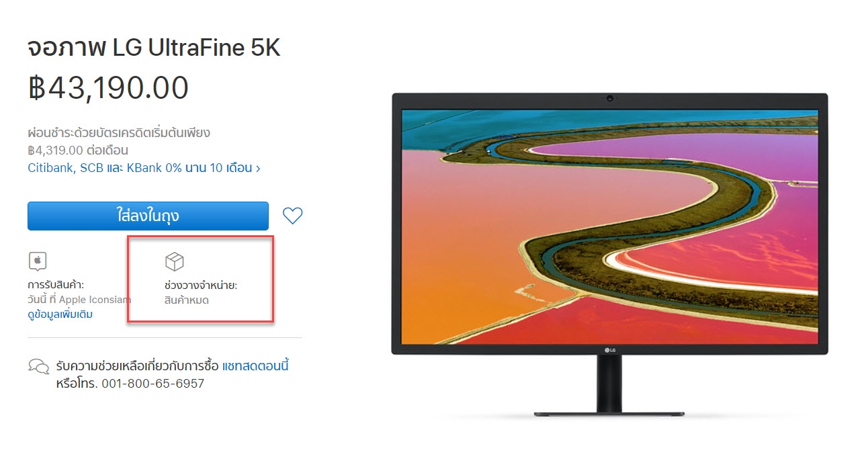This screenshot has height=461, width=868.
Task: Open the ดูข้อมูลเพิ่มเติม link
Action: [x=60, y=315]
